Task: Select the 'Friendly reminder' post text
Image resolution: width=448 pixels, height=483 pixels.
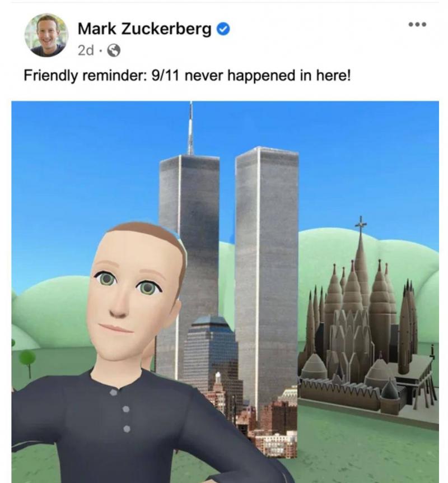Action: pyautogui.click(x=187, y=76)
